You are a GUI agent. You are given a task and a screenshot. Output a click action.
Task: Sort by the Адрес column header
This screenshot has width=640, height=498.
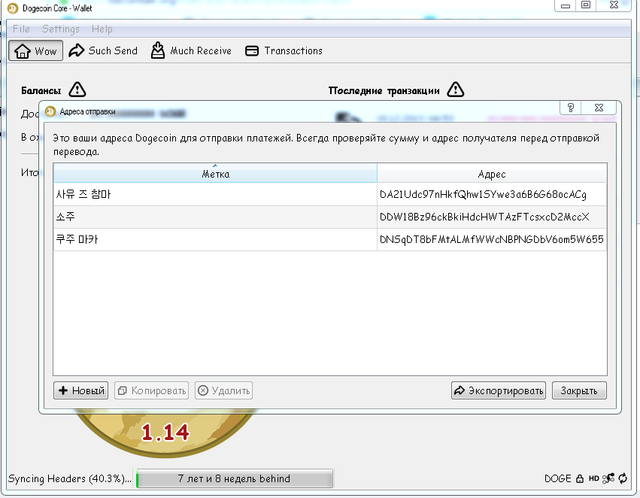click(x=492, y=174)
